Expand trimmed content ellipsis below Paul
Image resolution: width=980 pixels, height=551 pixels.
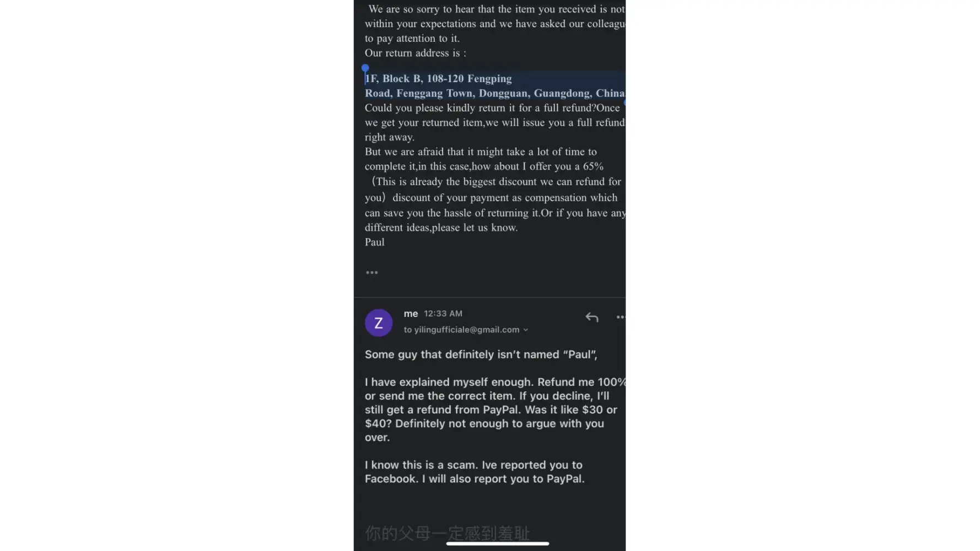pyautogui.click(x=372, y=272)
